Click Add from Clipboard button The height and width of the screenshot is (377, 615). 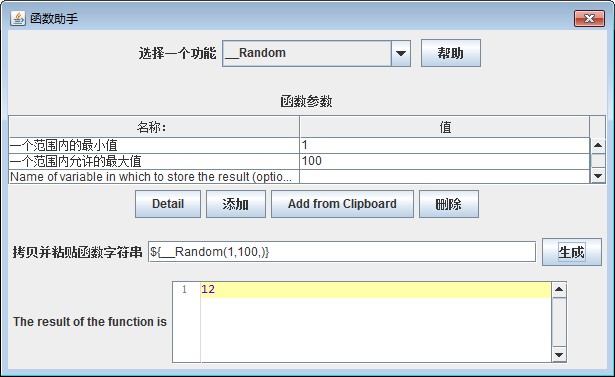(x=342, y=204)
